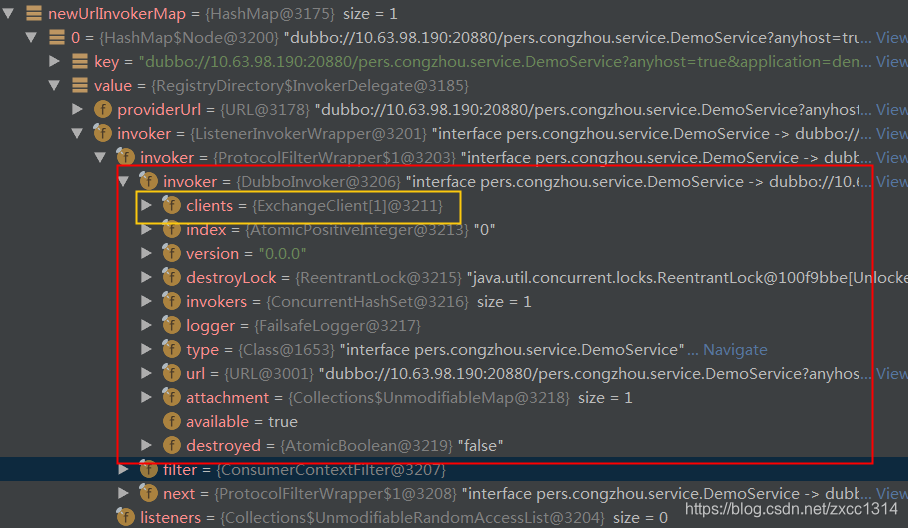Expand the logger FailsafeLogger arrow
Image resolution: width=908 pixels, height=528 pixels.
point(147,326)
